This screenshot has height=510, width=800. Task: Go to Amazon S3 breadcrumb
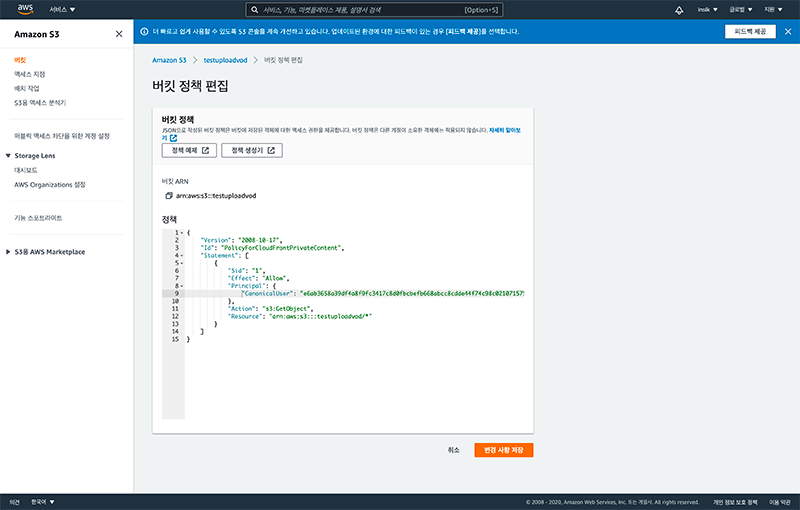pyautogui.click(x=169, y=60)
